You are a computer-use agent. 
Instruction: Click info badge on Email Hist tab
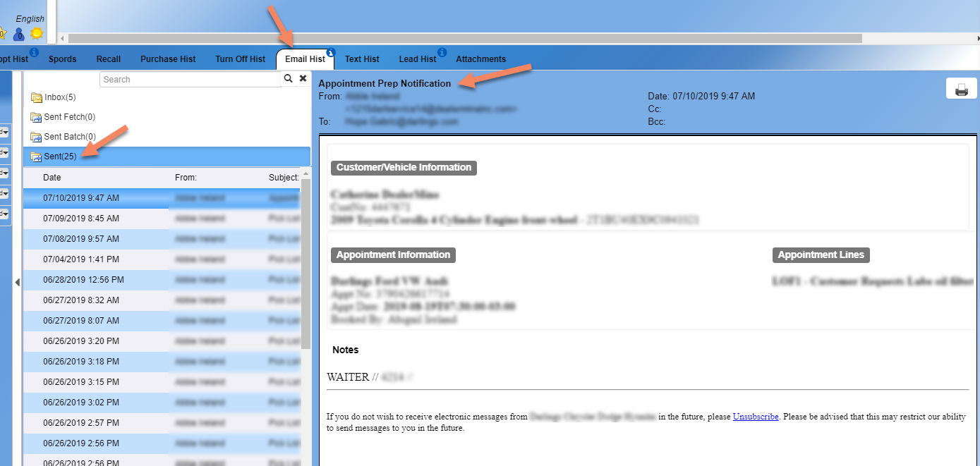tap(331, 52)
